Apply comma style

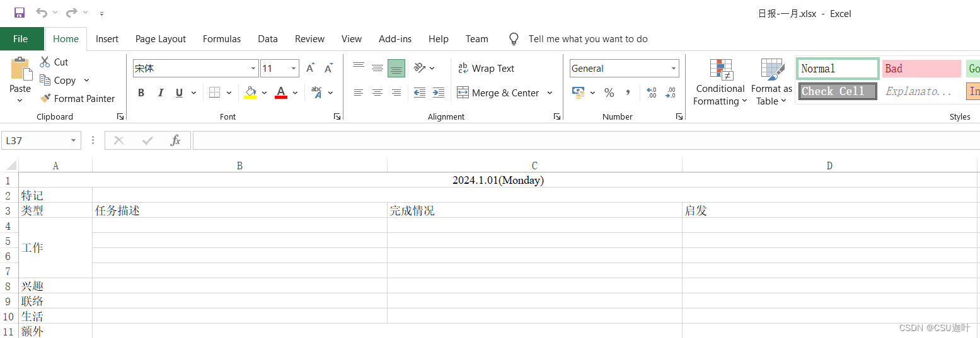628,93
